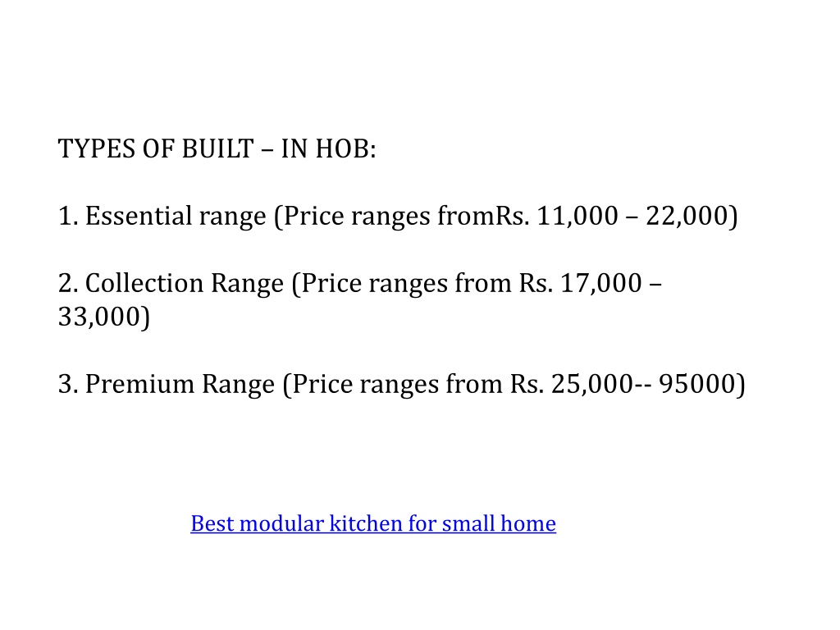The height and width of the screenshot is (630, 840).
Task: Click the '33,000)' wrapped price text
Action: (104, 317)
